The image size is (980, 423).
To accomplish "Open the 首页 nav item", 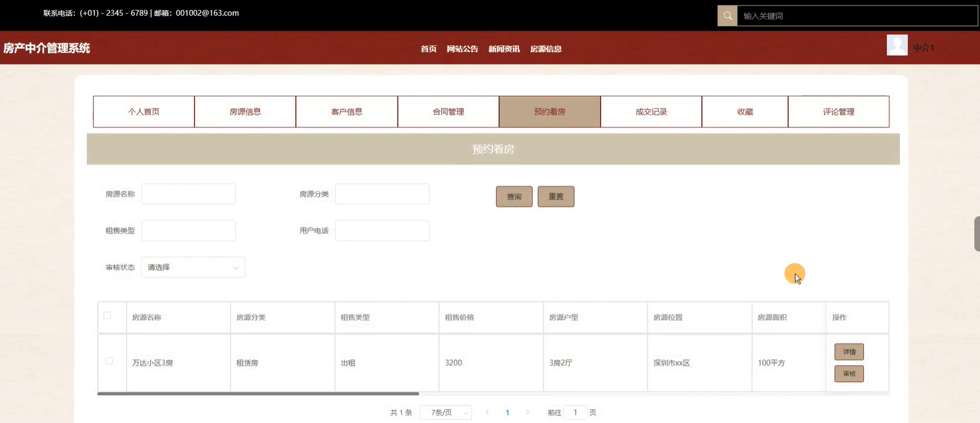I will (429, 49).
